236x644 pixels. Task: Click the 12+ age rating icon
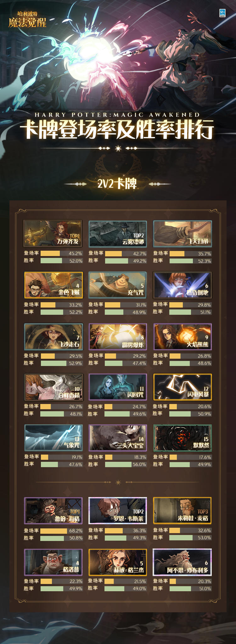point(222,13)
